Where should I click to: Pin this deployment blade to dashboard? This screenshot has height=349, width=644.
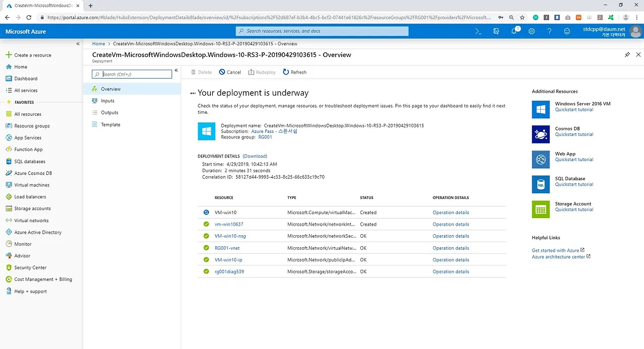(x=627, y=54)
